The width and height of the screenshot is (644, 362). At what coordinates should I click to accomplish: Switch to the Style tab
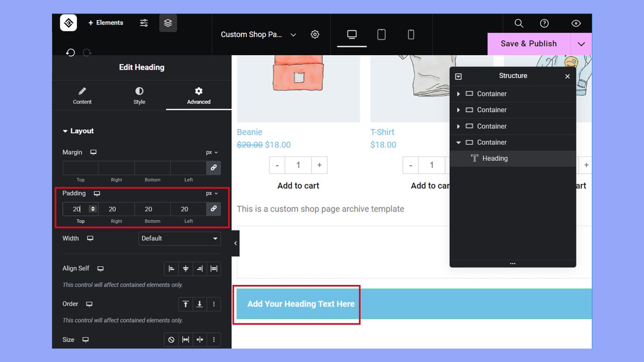(139, 95)
